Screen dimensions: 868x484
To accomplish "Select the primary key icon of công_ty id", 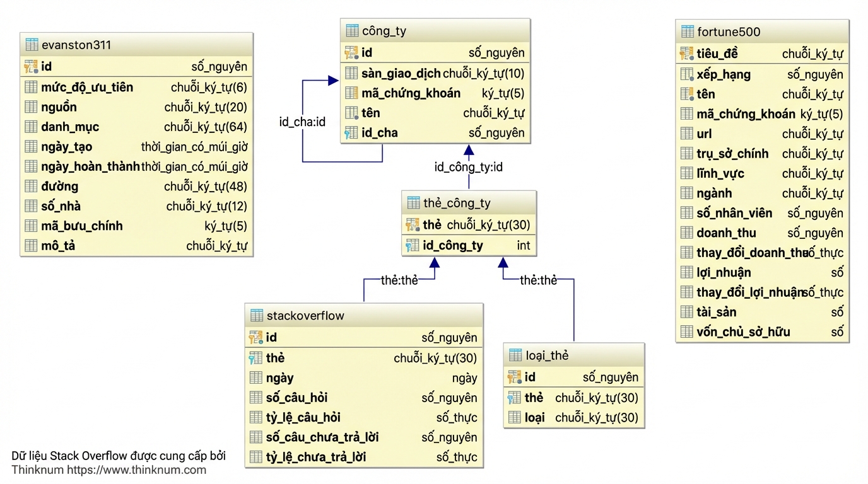I will [351, 53].
